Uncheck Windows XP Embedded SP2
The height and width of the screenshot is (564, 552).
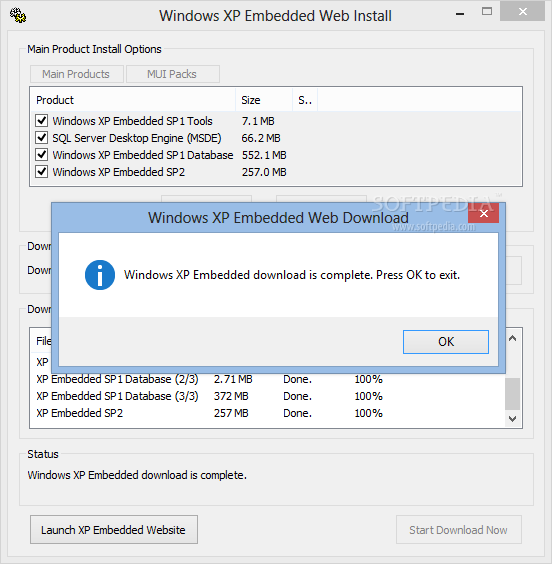(x=42, y=172)
